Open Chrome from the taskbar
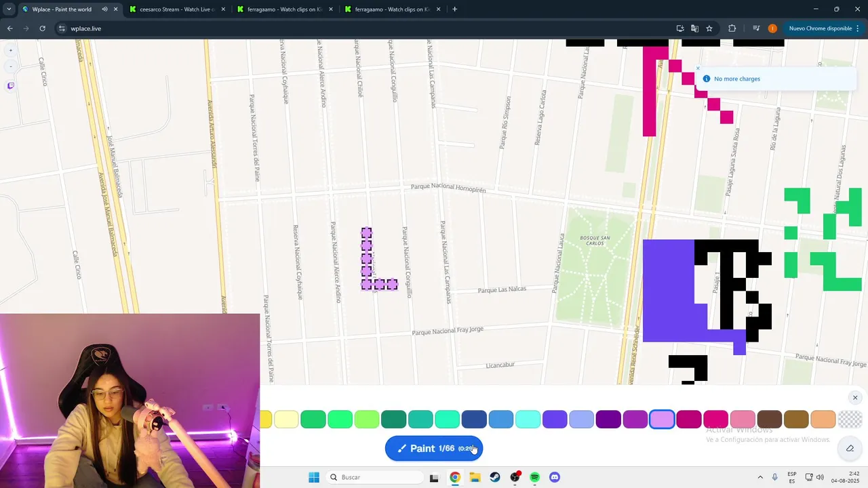This screenshot has width=868, height=488. click(455, 477)
